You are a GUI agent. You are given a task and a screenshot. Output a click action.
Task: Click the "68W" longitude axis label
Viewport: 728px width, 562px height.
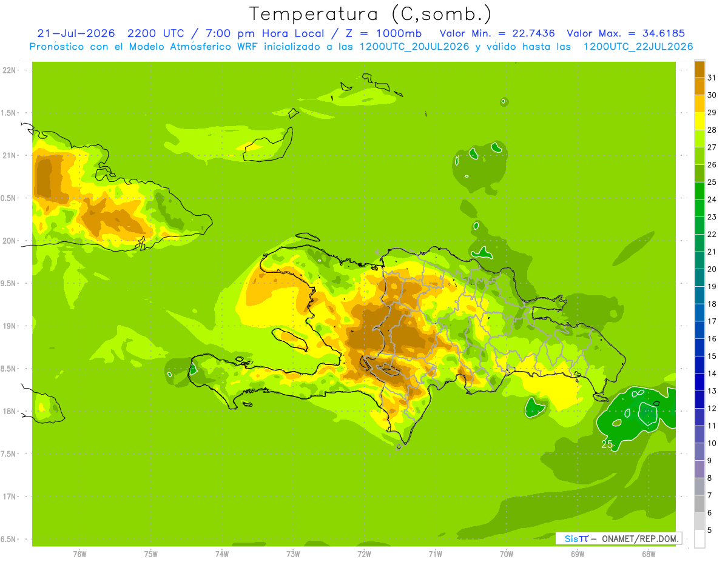[649, 554]
